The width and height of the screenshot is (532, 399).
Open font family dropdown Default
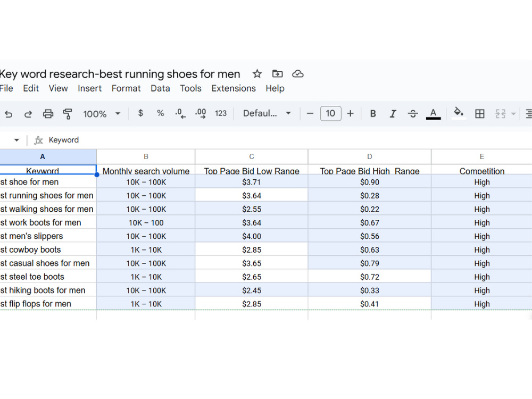pos(267,113)
